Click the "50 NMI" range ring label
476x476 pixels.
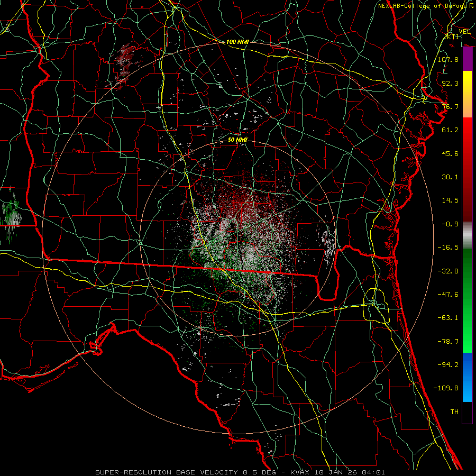click(237, 140)
